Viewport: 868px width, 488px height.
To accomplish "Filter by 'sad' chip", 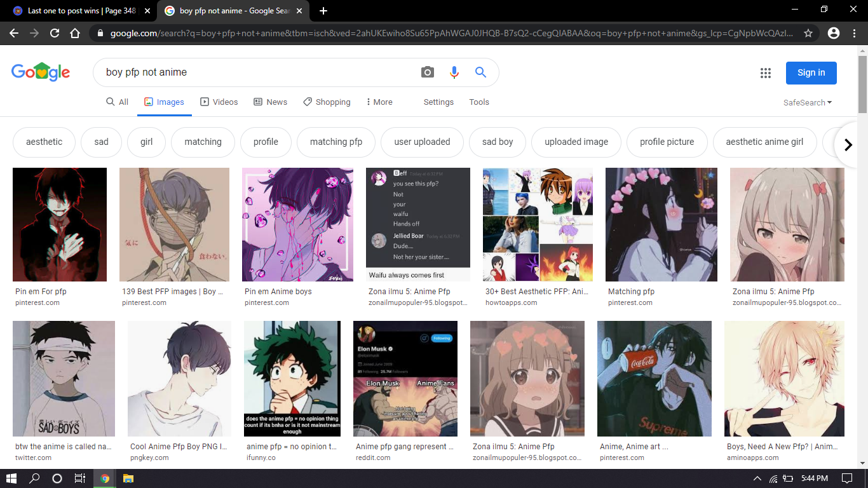I will (x=102, y=142).
